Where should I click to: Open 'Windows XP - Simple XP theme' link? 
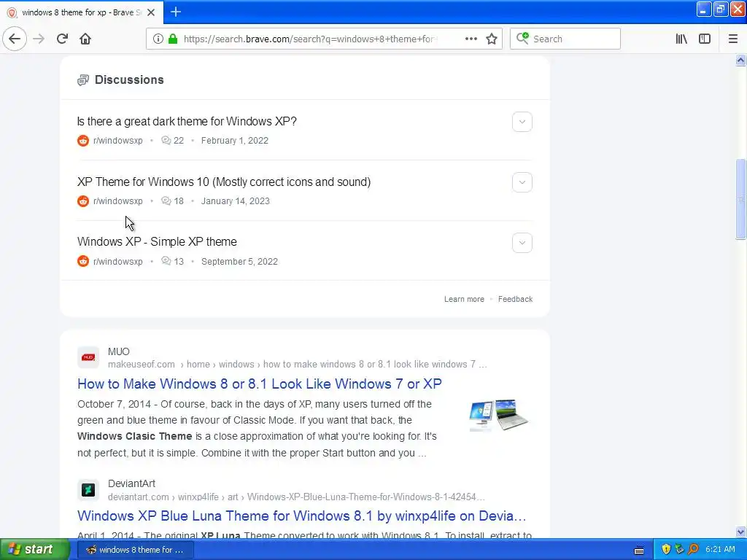coord(157,242)
